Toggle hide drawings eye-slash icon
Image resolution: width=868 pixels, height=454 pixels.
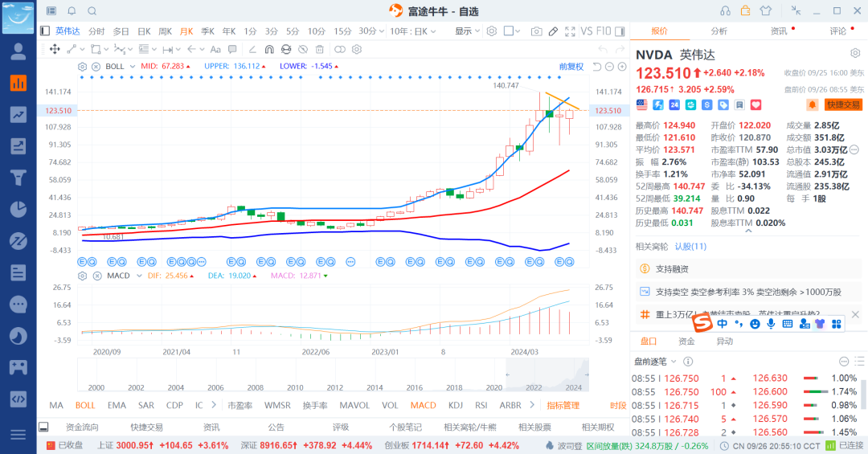click(303, 49)
